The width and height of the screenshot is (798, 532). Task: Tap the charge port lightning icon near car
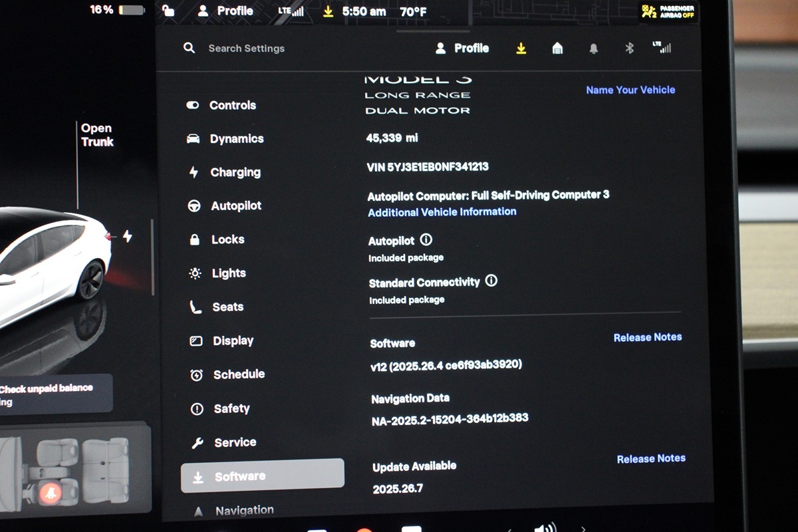click(x=127, y=236)
